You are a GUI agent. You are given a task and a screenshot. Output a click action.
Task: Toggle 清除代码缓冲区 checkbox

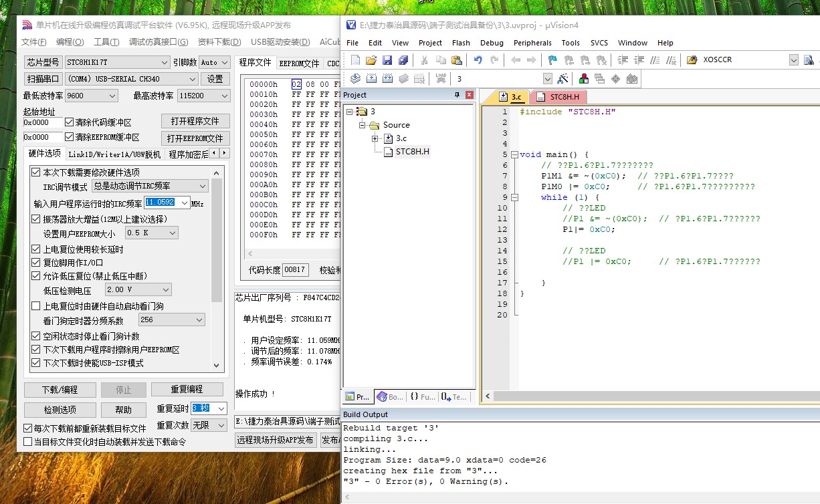pos(70,122)
